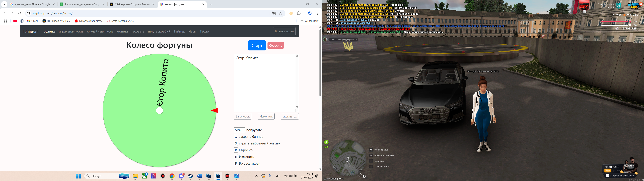Viewport: 644px width, 181px height.
Task: Show hidden system tray icons chevron
Action: (256, 176)
